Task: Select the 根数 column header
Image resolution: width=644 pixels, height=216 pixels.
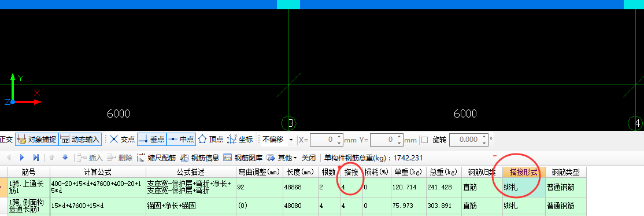Action: tap(330, 172)
